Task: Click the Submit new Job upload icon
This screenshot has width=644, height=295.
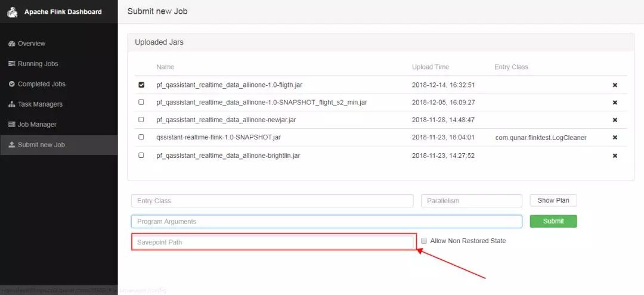Action: pos(11,145)
